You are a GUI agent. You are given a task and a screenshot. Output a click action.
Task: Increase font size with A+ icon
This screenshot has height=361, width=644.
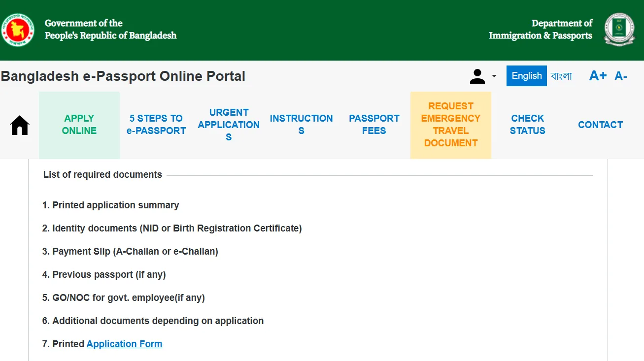[598, 76]
